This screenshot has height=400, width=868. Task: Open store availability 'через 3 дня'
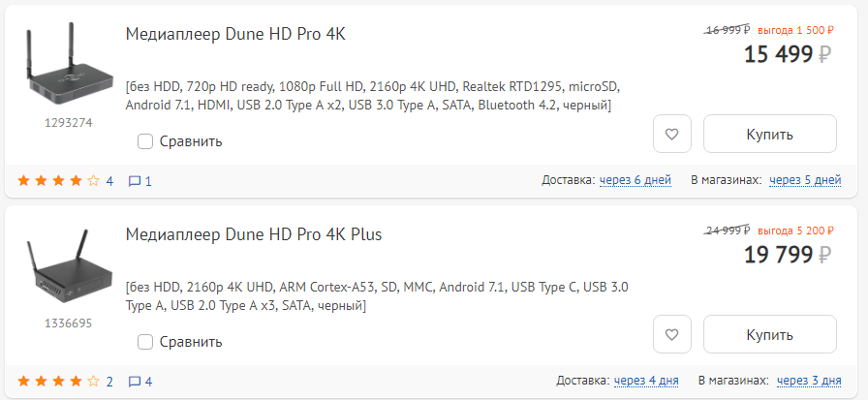pyautogui.click(x=808, y=381)
